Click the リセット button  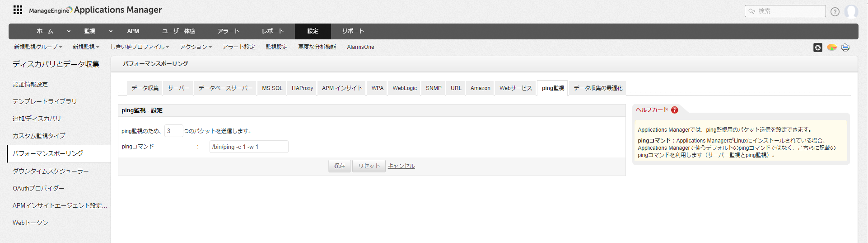(x=369, y=166)
